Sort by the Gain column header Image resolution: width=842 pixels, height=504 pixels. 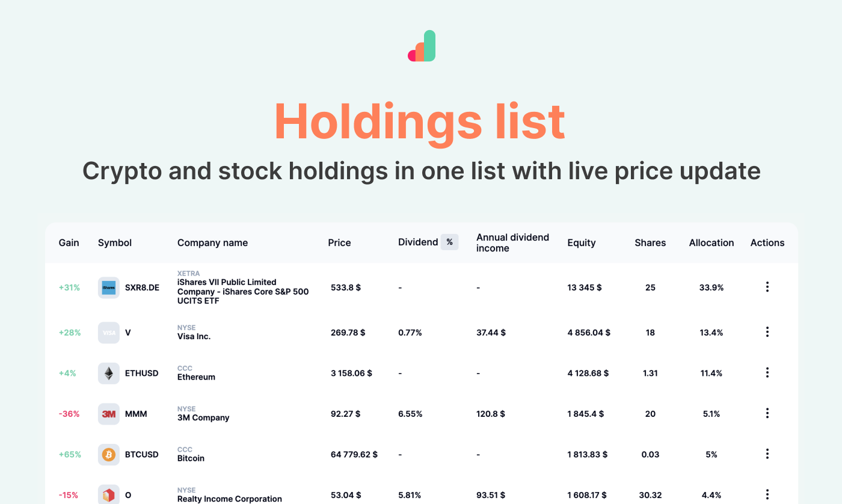[x=69, y=243]
